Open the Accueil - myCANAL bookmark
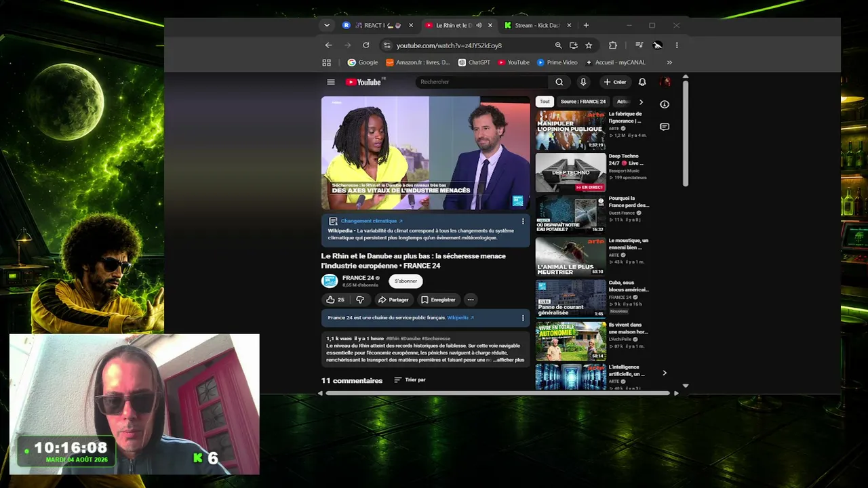The width and height of the screenshot is (868, 488). (x=616, y=62)
